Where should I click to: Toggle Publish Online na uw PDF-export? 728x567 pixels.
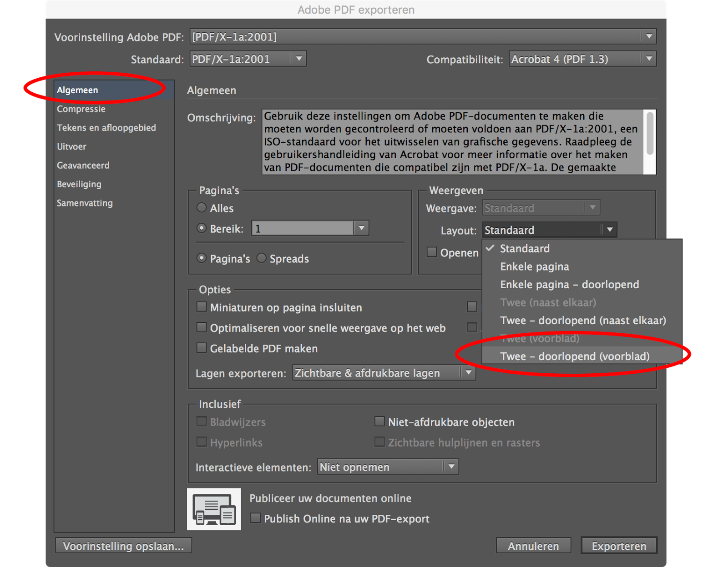pyautogui.click(x=256, y=518)
